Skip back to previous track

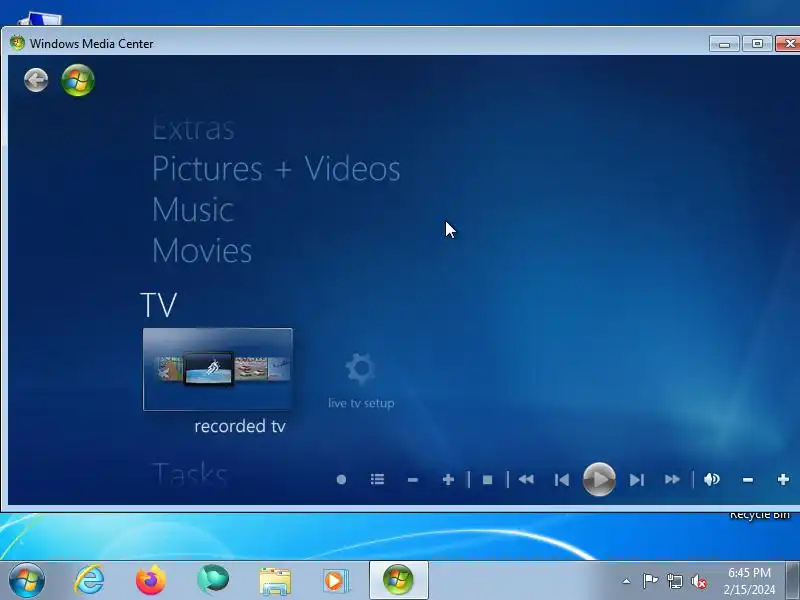562,480
